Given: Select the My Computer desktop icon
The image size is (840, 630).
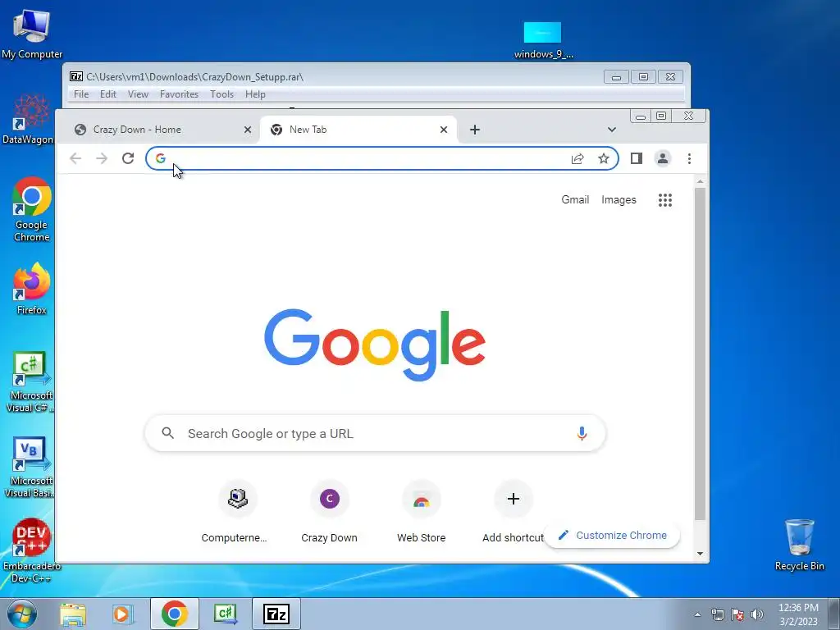Looking at the screenshot, I should (32, 34).
